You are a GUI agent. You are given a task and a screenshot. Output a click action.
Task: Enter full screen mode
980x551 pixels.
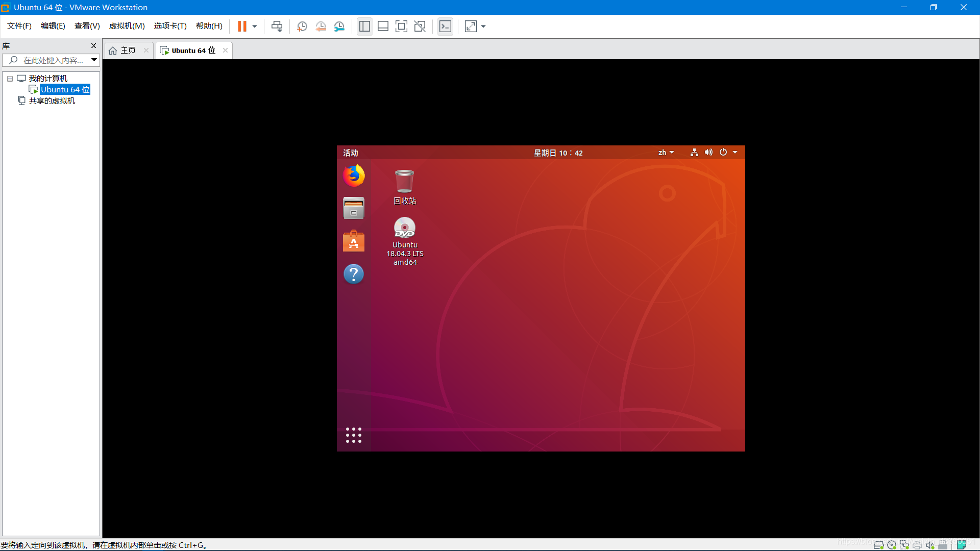(401, 27)
